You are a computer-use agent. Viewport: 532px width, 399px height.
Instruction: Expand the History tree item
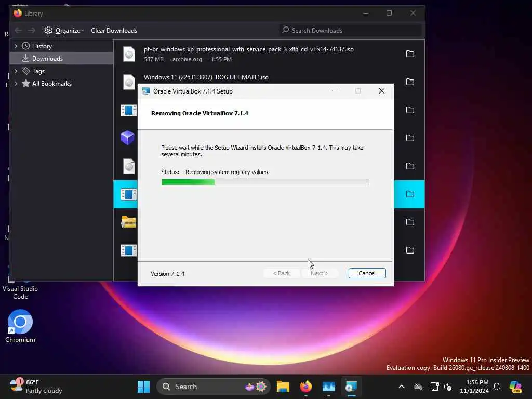16,46
